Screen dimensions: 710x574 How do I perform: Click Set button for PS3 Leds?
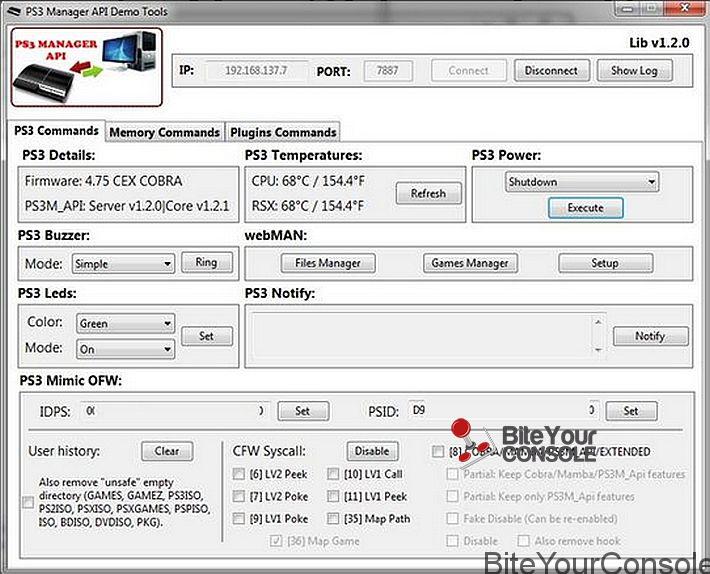(207, 336)
